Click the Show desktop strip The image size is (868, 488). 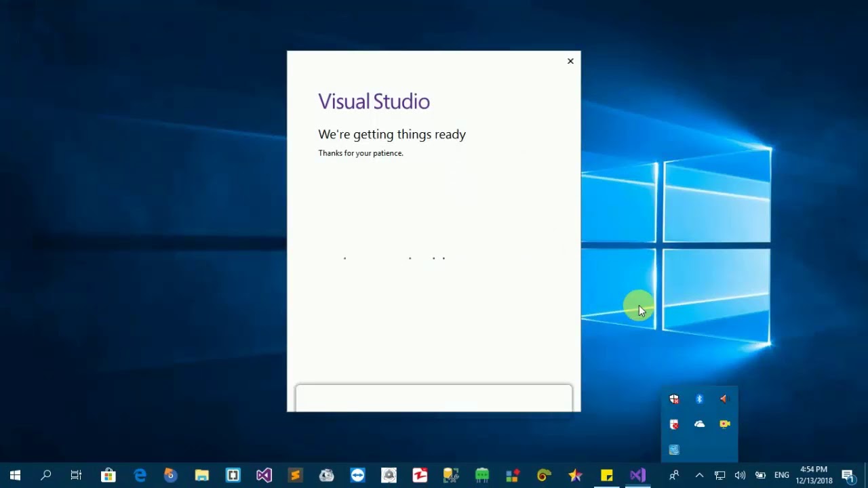coord(866,476)
